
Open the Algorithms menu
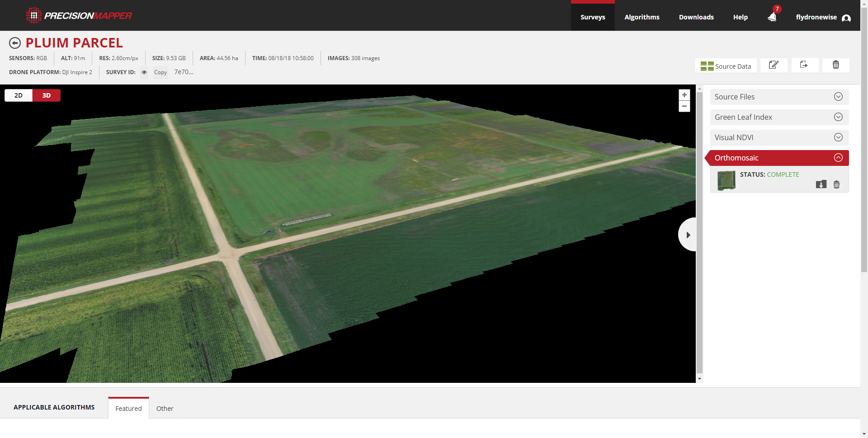click(x=642, y=17)
